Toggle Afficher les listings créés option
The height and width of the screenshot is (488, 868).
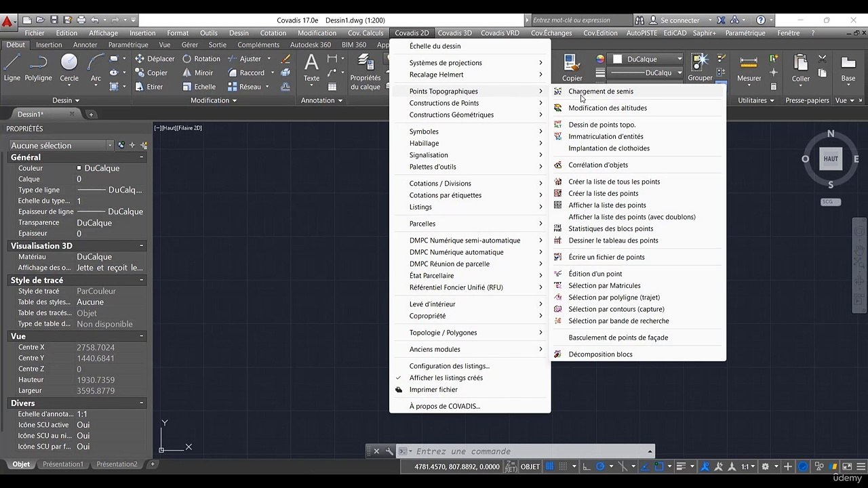click(446, 378)
